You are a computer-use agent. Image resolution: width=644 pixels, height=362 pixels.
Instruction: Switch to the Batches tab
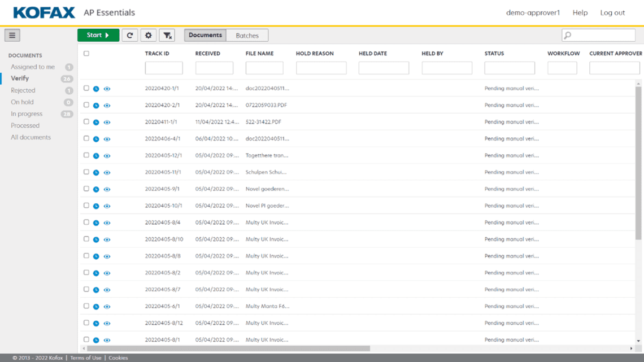coord(247,35)
